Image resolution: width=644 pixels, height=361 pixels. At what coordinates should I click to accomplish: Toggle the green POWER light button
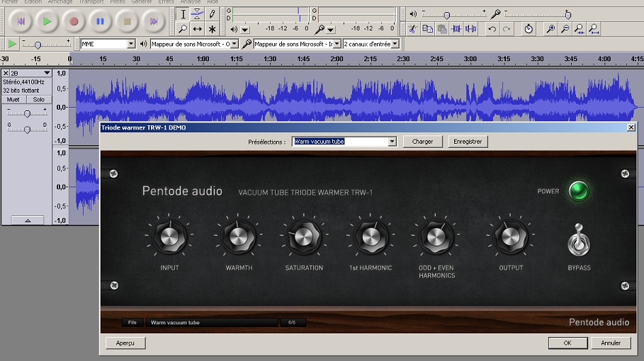click(x=578, y=191)
